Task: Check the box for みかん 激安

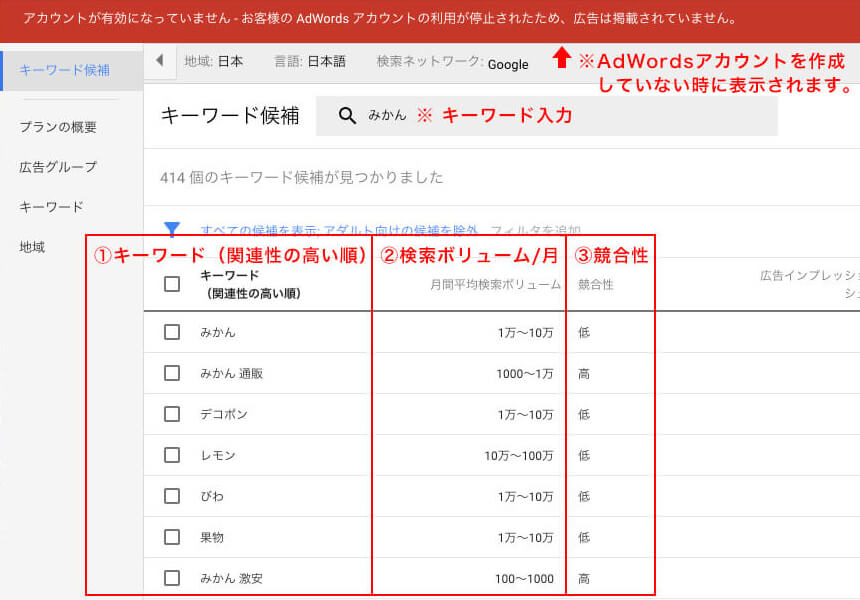Action: click(x=172, y=578)
